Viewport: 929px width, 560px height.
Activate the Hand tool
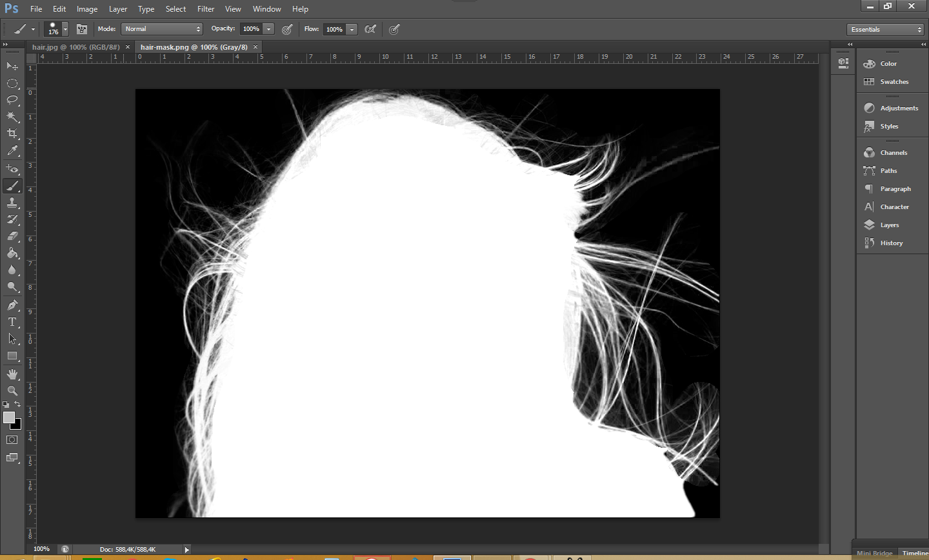coord(12,374)
